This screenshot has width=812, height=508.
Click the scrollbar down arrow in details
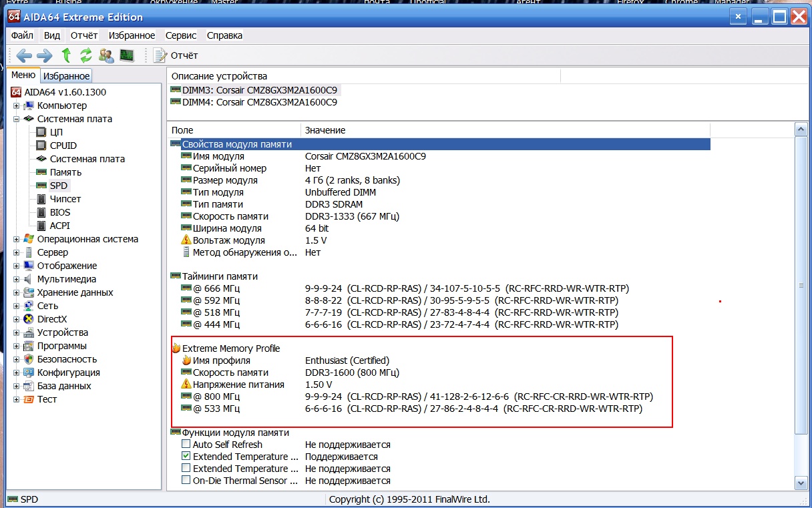tap(801, 483)
